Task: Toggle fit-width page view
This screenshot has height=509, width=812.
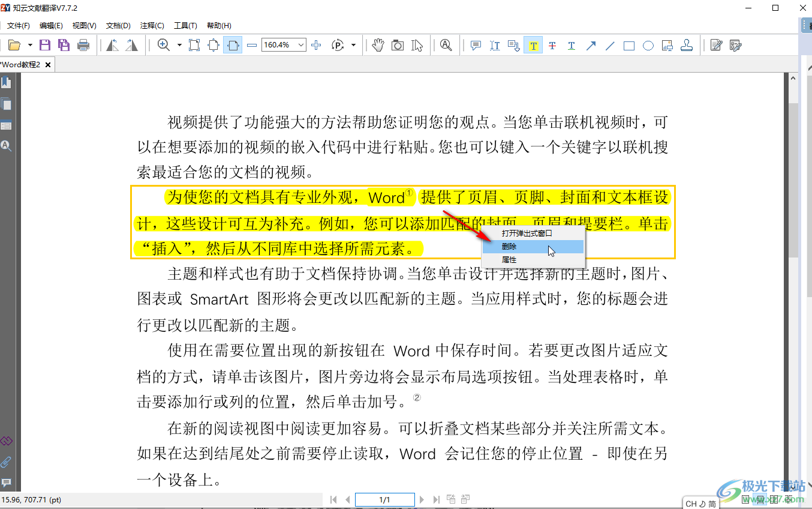Action: click(233, 45)
